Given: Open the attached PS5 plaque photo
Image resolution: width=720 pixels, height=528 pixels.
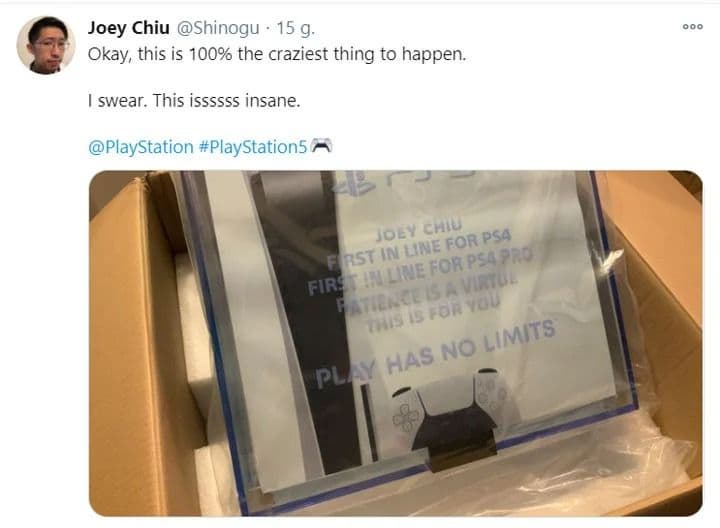Looking at the screenshot, I should coord(395,343).
